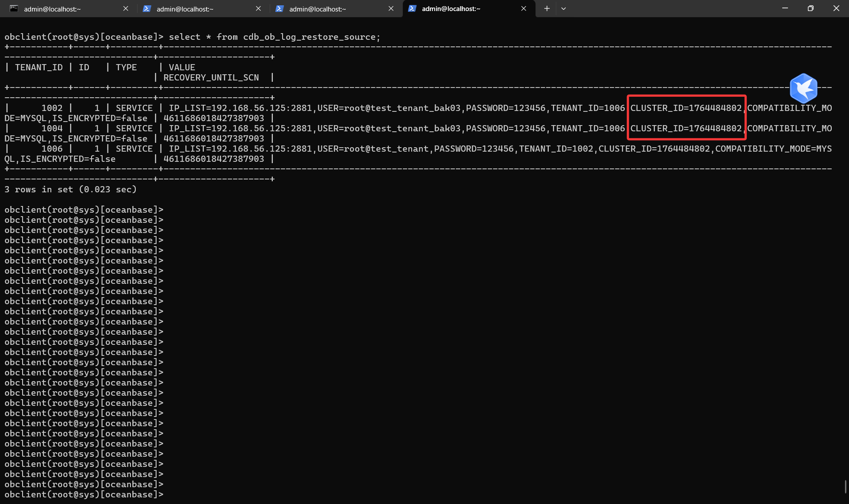Screen dimensions: 849x504
Task: Close the second admin@localhost tab
Action: tap(258, 8)
